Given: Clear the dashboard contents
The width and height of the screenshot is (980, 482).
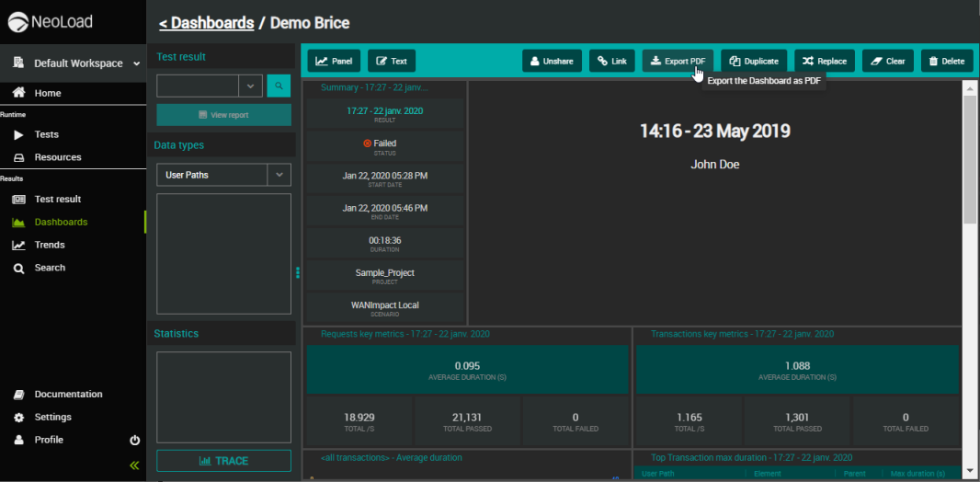Looking at the screenshot, I should 888,62.
